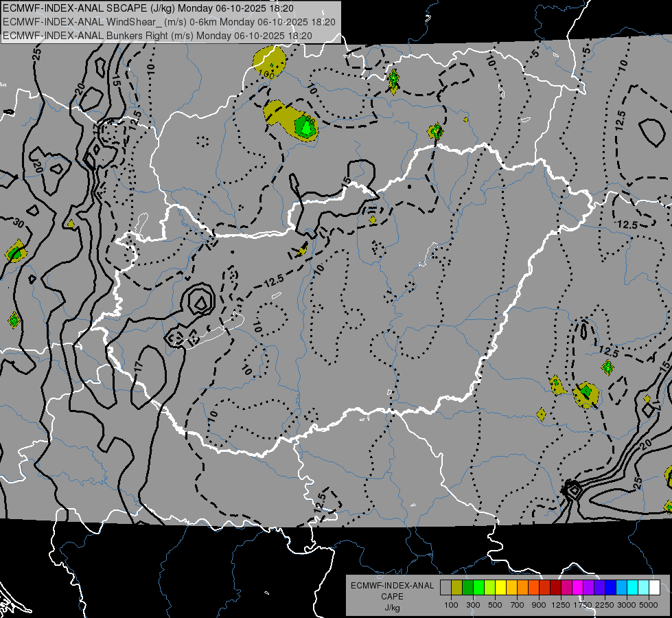Click the legend title ECMWF-INDEX-ANAL

(x=392, y=586)
